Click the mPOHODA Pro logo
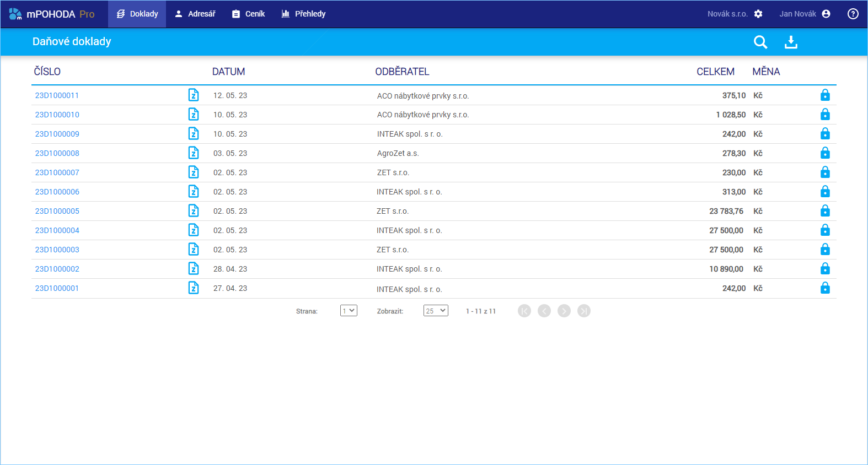The width and height of the screenshot is (868, 465). (52, 14)
